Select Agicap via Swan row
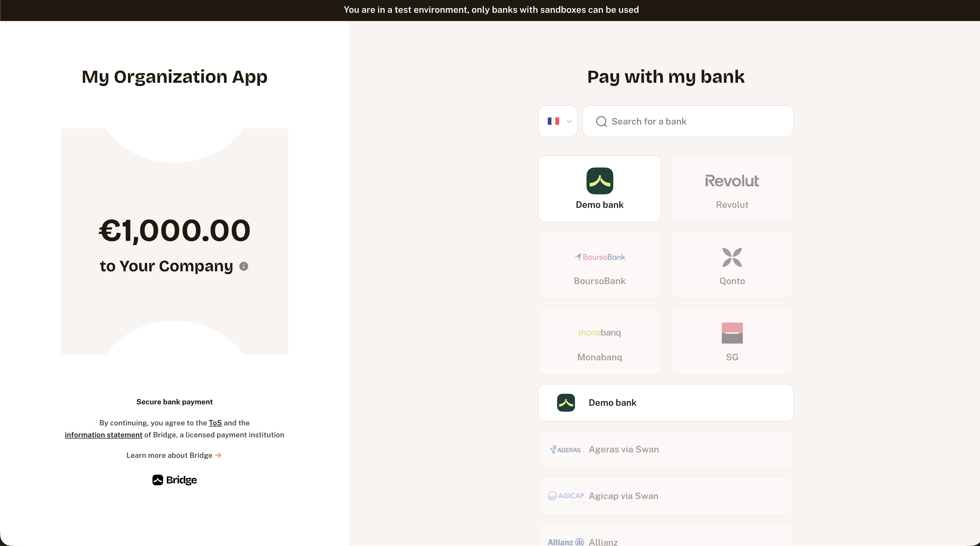The width and height of the screenshot is (980, 546). [x=666, y=496]
